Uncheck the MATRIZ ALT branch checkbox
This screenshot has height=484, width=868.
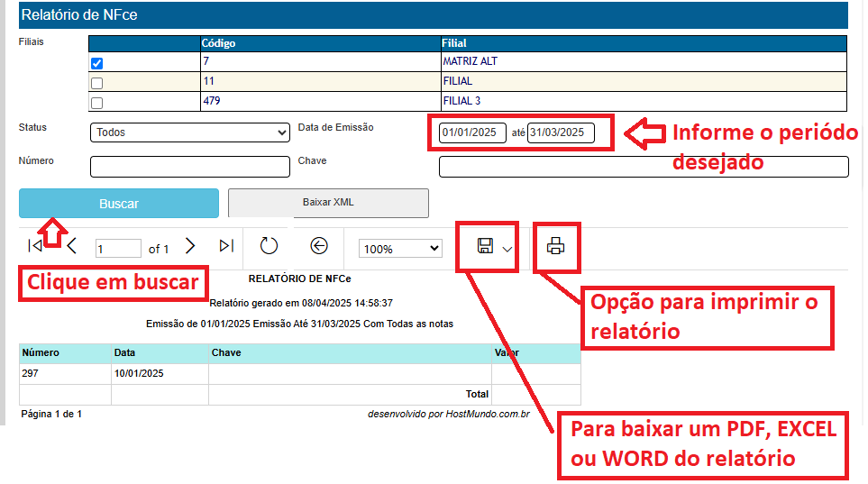(97, 63)
